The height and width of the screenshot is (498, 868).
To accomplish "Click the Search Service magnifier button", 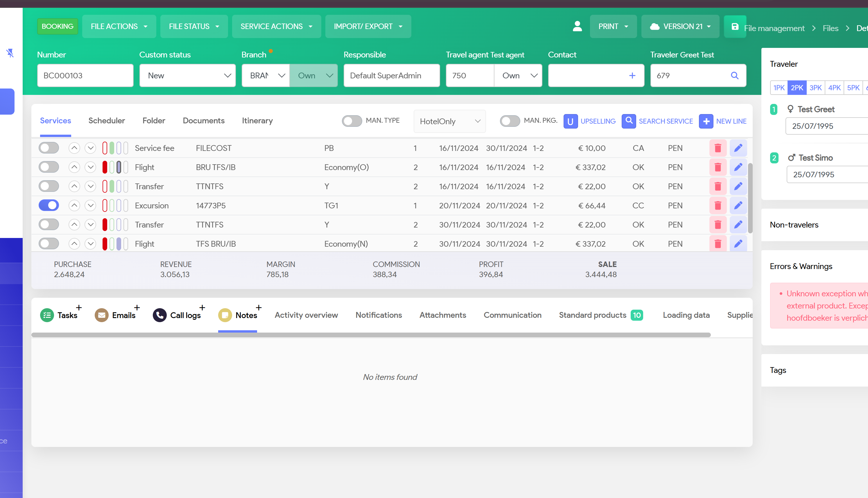I will [628, 121].
